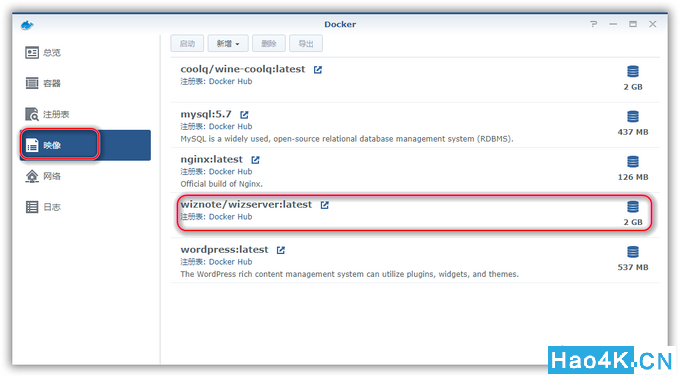Click the 启动 launch button
Image resolution: width=680 pixels, height=377 pixels.
pos(187,43)
